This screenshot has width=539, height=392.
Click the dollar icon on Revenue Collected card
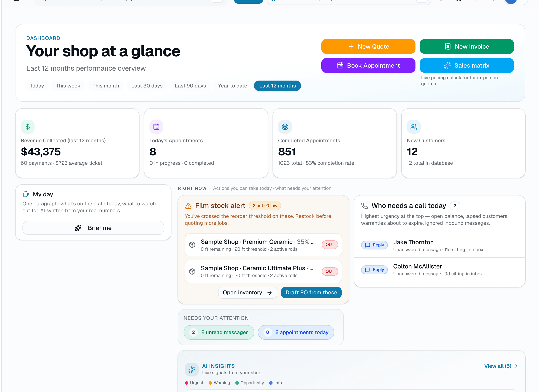[x=28, y=127]
